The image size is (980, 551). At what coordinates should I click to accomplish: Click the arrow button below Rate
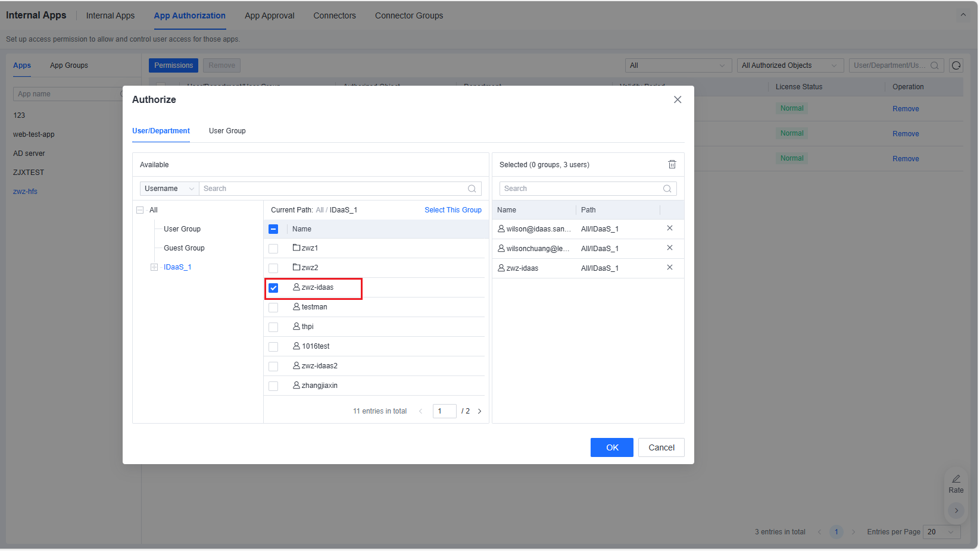956,511
